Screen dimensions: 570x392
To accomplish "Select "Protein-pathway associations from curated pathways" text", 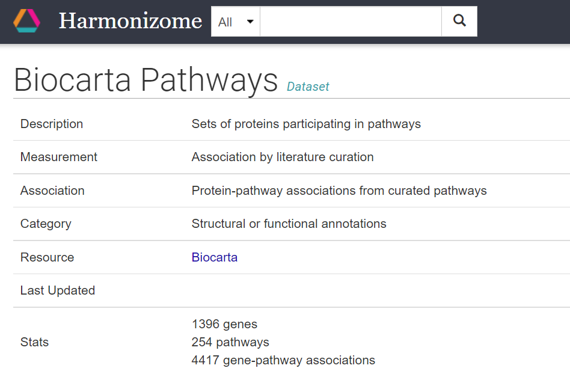I will coord(339,191).
